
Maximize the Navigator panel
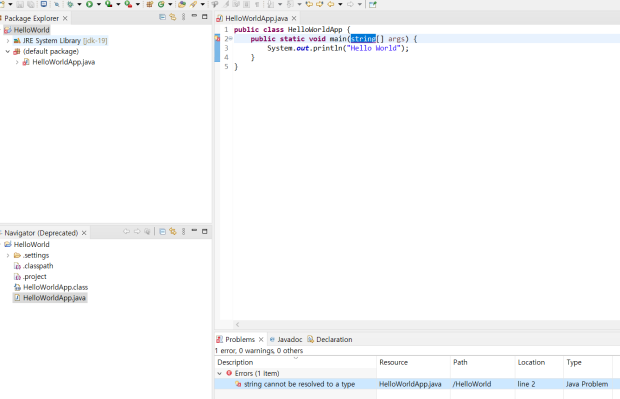204,231
